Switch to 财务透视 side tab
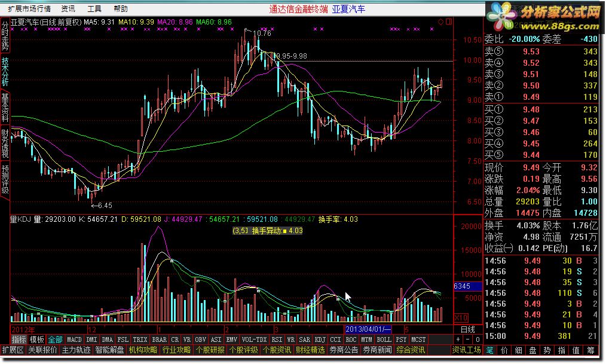 5,143
